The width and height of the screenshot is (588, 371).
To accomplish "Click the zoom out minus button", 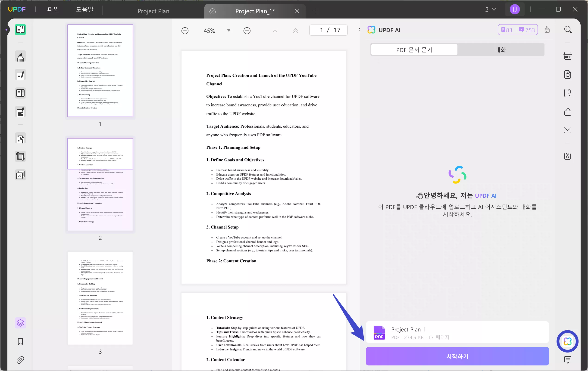I will click(x=185, y=31).
